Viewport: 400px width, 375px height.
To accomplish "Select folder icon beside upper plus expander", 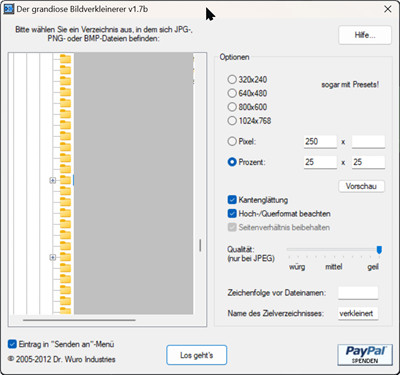I will [x=65, y=180].
